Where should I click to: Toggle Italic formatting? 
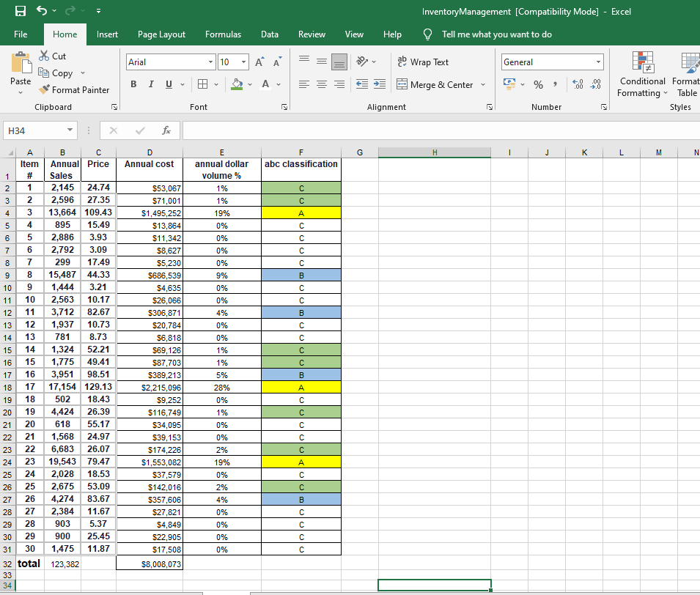[151, 84]
